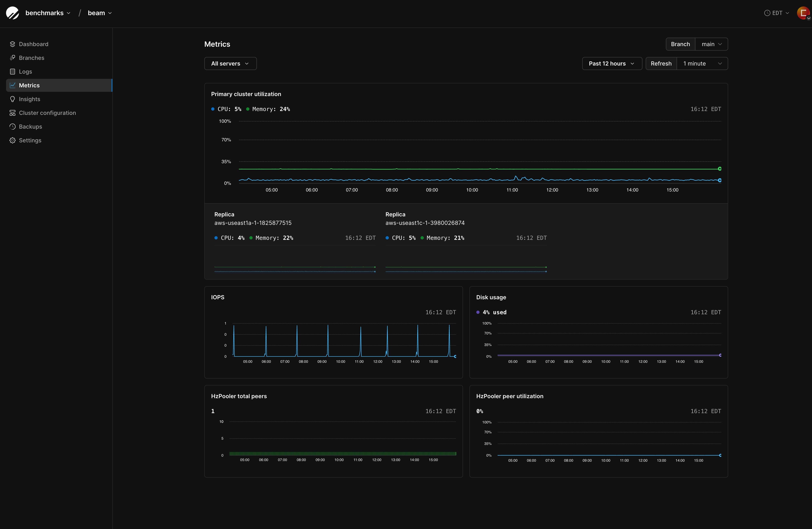Click the IOPS chart endpoint marker
This screenshot has height=529, width=812.
coord(455,356)
